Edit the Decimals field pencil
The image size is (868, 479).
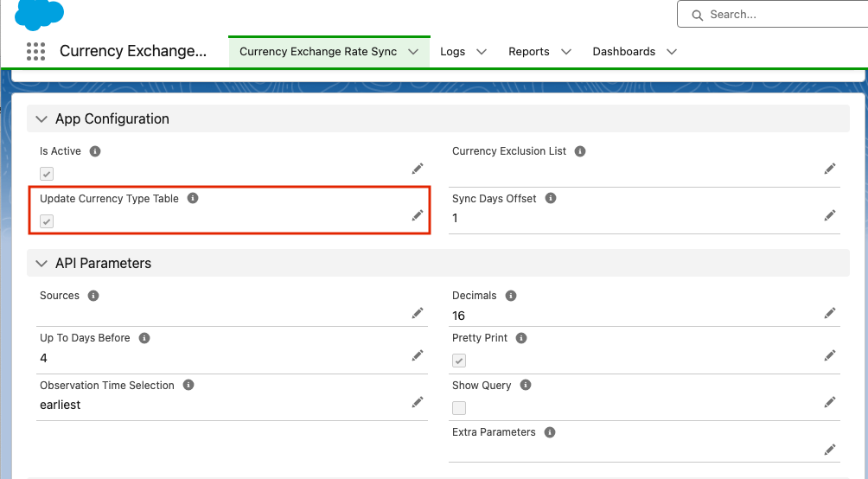click(830, 314)
